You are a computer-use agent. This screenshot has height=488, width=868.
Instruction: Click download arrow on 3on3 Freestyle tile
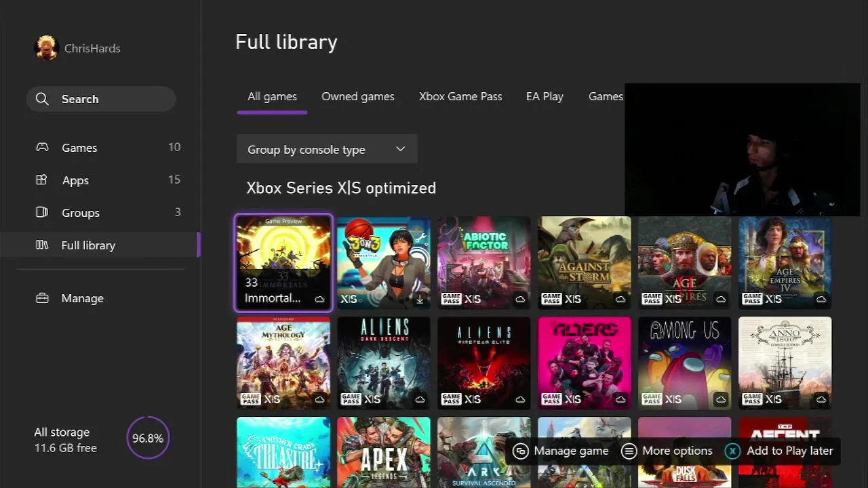point(420,299)
